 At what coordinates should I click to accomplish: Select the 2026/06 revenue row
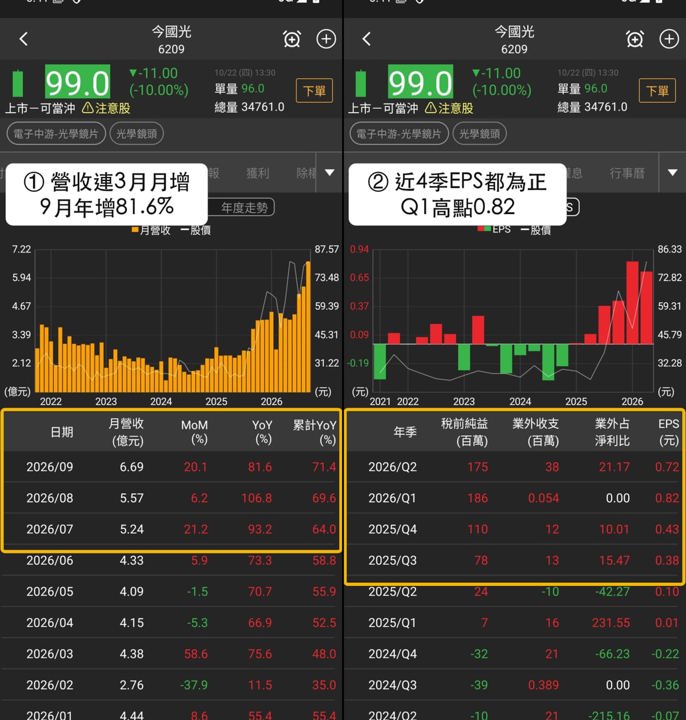(171, 561)
